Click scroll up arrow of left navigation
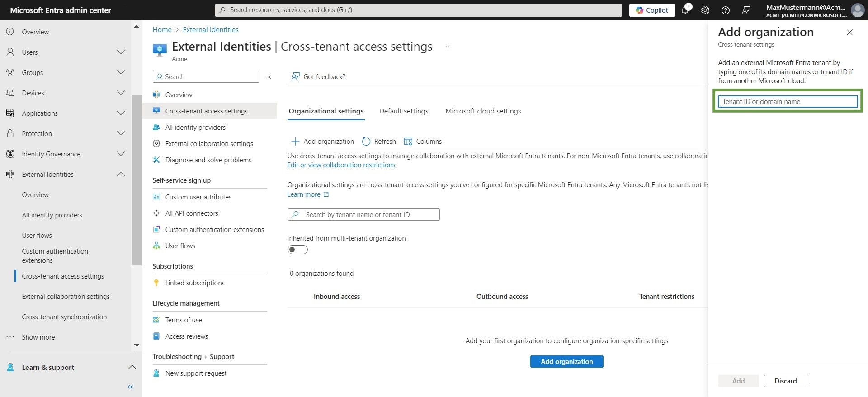 coord(137,27)
